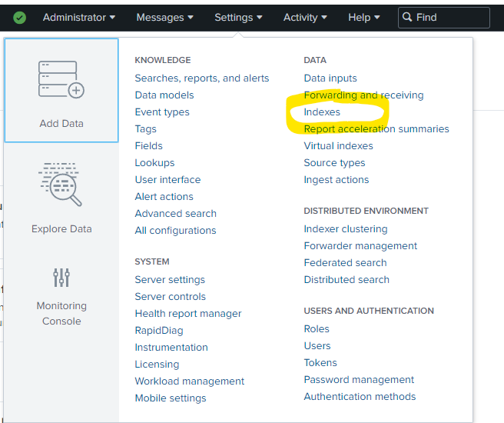Image resolution: width=504 pixels, height=423 pixels.
Task: Open Advanced search settings
Action: pos(175,214)
